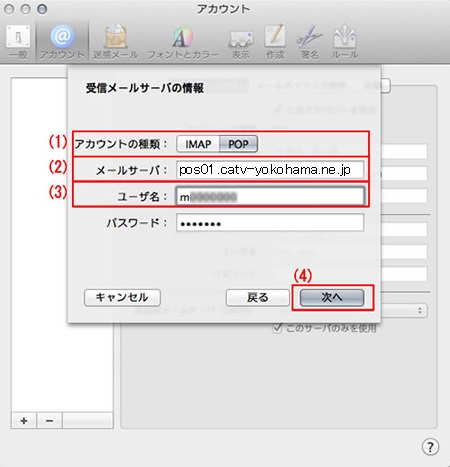Click the 次へ (Next) button

pos(332,298)
